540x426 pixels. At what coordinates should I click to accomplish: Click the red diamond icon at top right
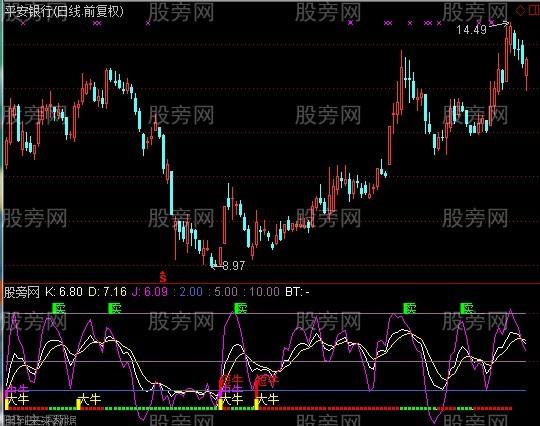[x=520, y=11]
